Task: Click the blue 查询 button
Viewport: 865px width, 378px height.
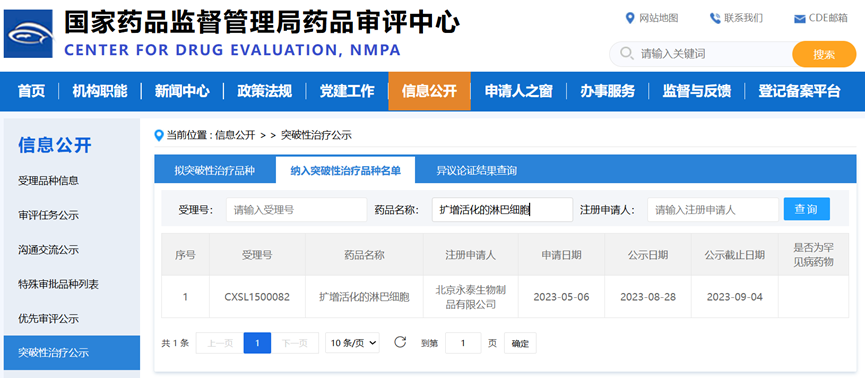Action: [807, 209]
